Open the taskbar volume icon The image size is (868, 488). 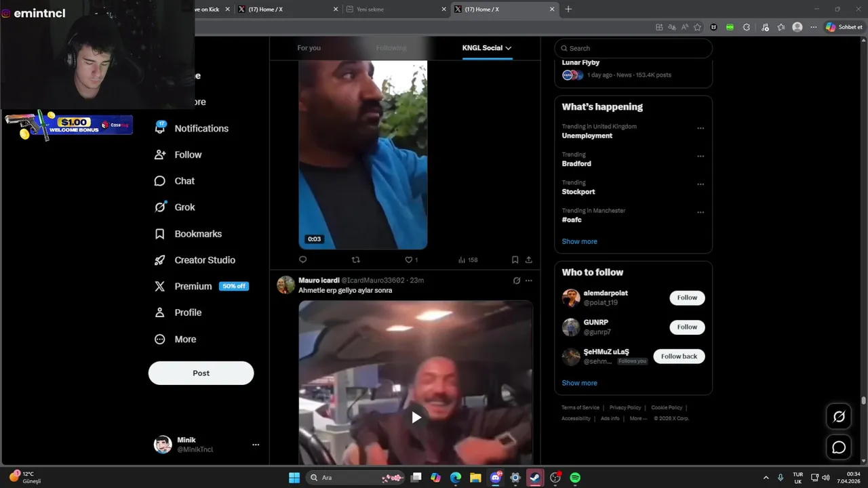point(825,478)
